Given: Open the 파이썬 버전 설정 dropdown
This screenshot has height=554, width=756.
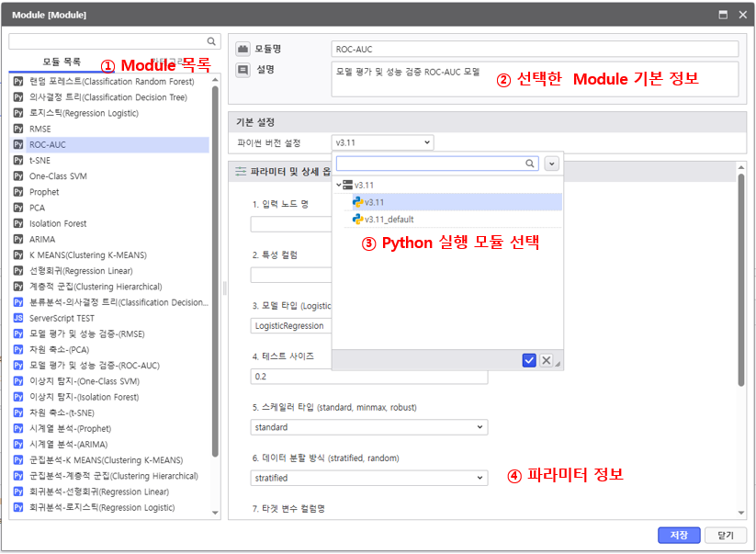Looking at the screenshot, I should click(x=383, y=142).
